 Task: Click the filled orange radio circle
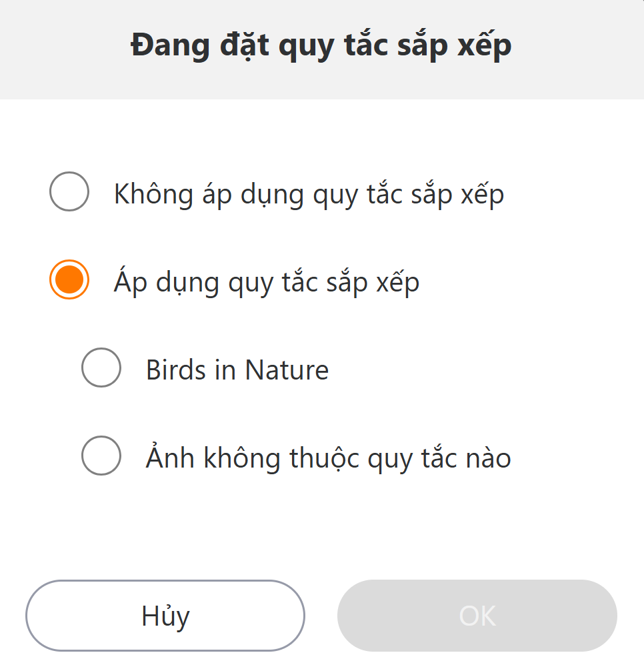tap(69, 279)
